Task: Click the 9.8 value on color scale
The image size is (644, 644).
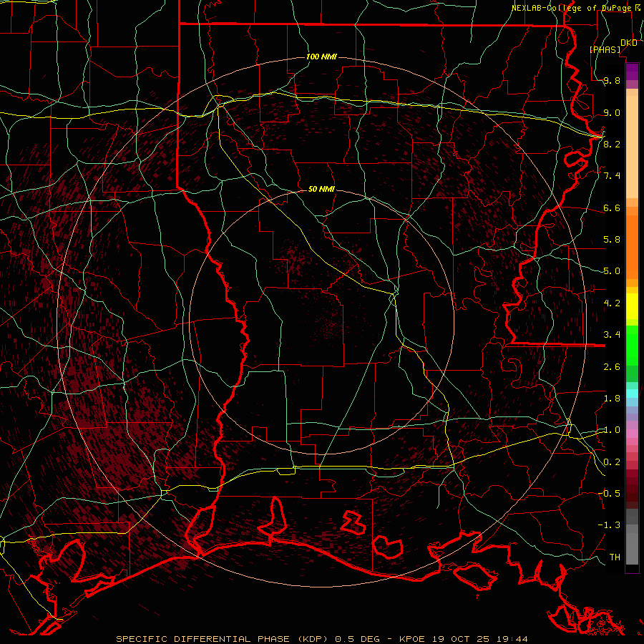Action: pyautogui.click(x=612, y=80)
